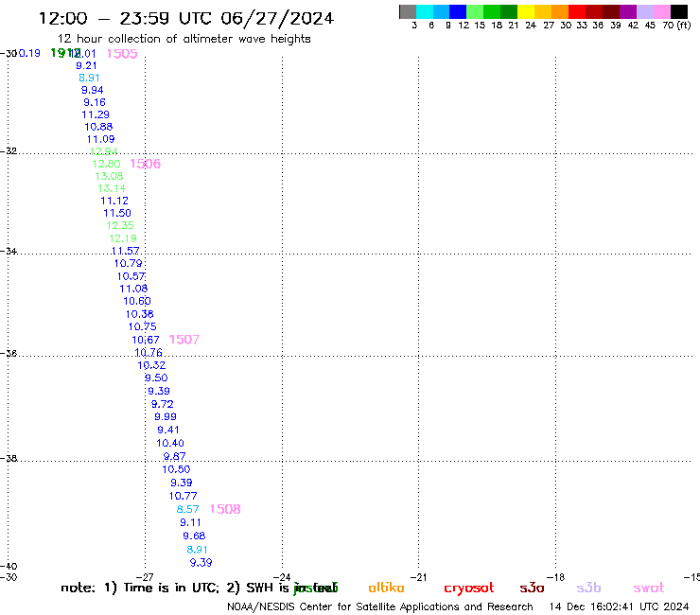Click the wave height value 10.50
The height and width of the screenshot is (615, 700).
pyautogui.click(x=176, y=469)
